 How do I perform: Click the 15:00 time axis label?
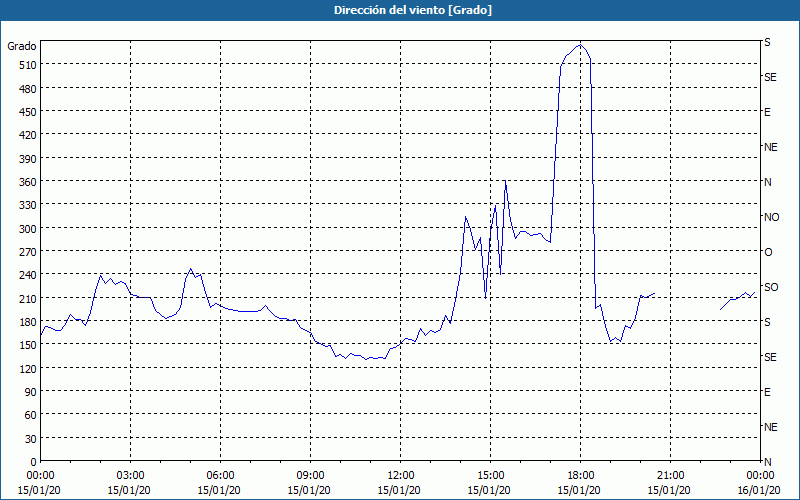tap(490, 476)
